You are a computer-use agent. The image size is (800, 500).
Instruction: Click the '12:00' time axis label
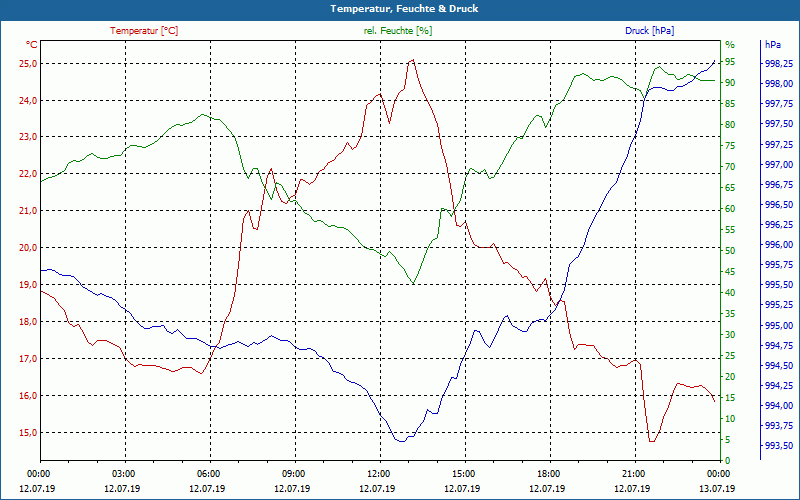pos(378,473)
